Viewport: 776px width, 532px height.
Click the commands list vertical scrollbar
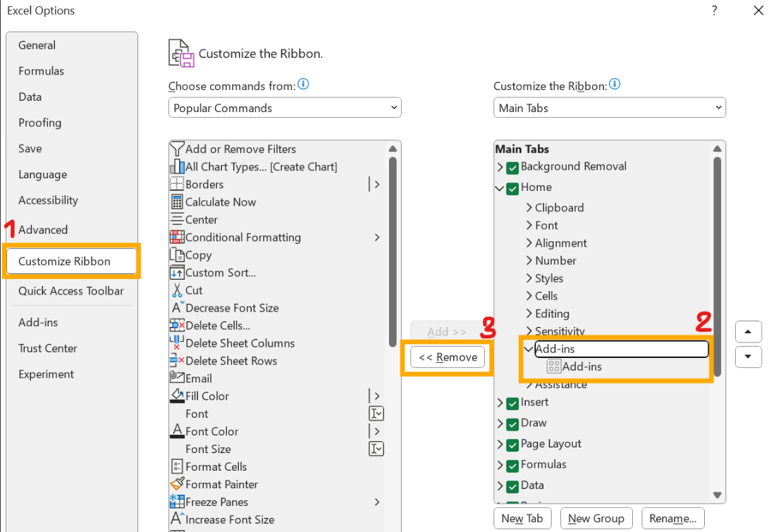[393, 252]
